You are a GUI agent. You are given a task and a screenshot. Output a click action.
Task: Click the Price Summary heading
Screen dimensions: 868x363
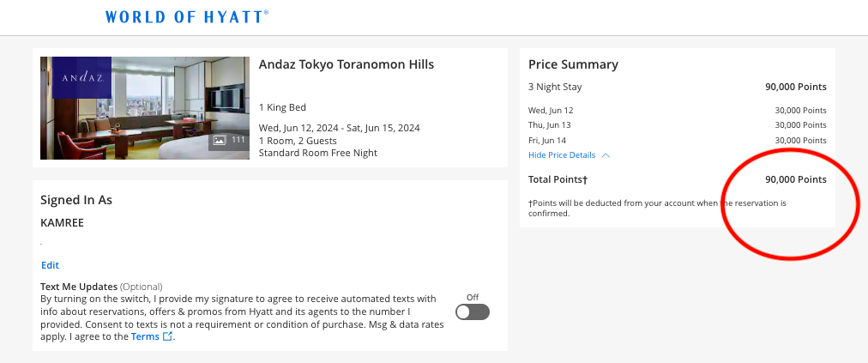pyautogui.click(x=573, y=64)
